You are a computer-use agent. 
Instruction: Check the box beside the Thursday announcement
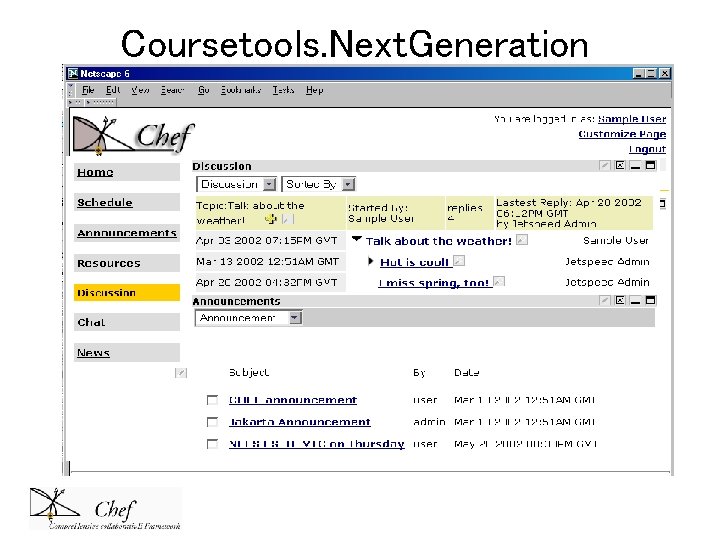click(x=212, y=444)
